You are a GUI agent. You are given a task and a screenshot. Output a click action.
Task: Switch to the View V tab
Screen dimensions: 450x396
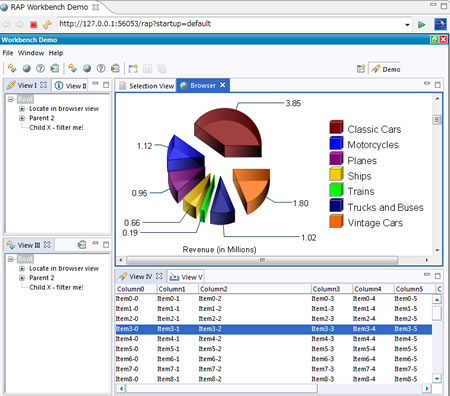(x=186, y=277)
